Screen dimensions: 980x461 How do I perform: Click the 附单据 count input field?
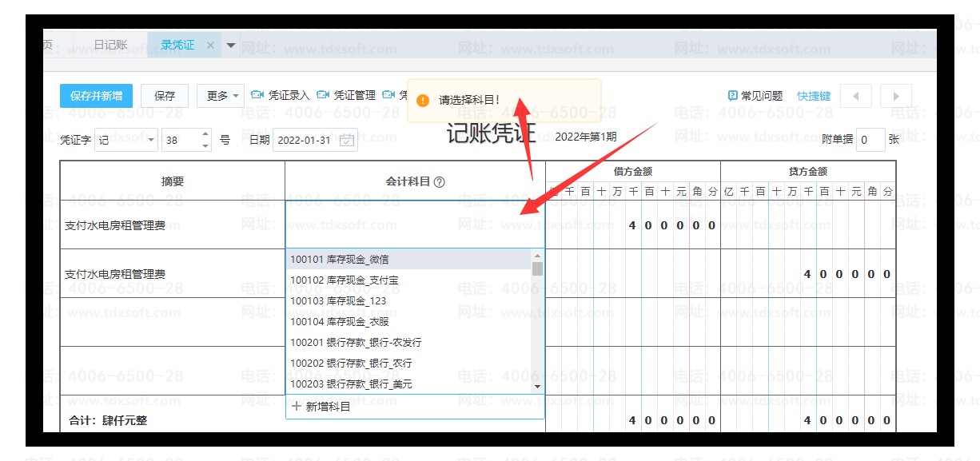[870, 140]
